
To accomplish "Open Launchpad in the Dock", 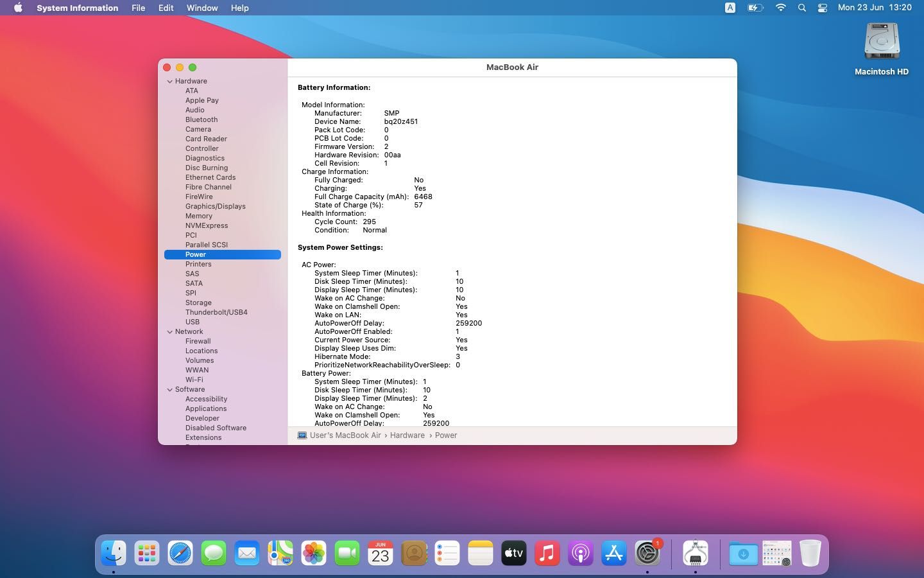I will click(x=147, y=553).
